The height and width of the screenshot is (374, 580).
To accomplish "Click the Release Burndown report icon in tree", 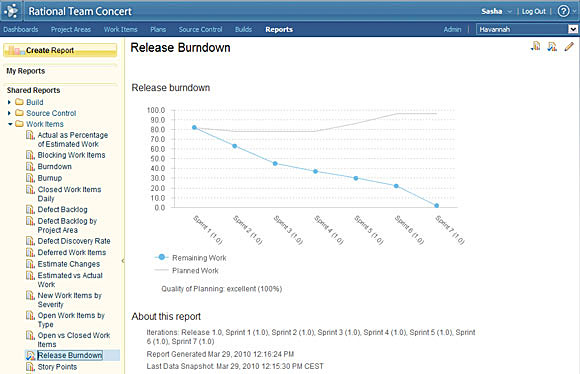I will click(x=30, y=355).
